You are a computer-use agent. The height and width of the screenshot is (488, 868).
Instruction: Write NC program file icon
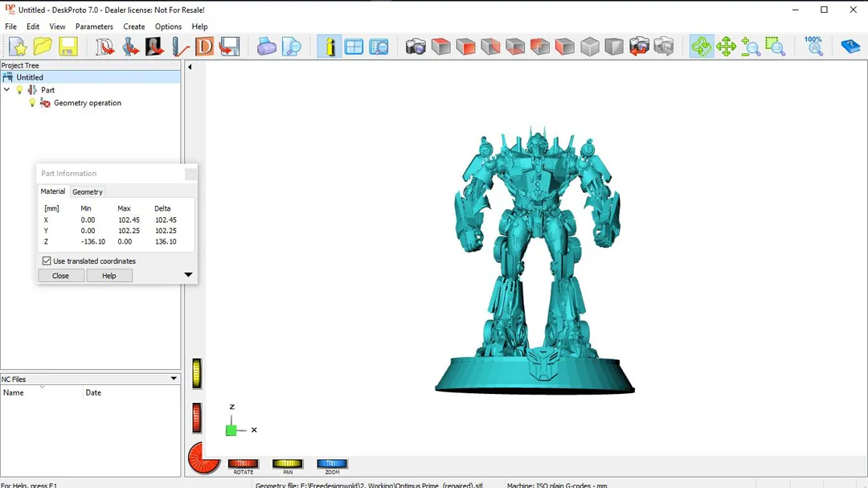point(229,47)
